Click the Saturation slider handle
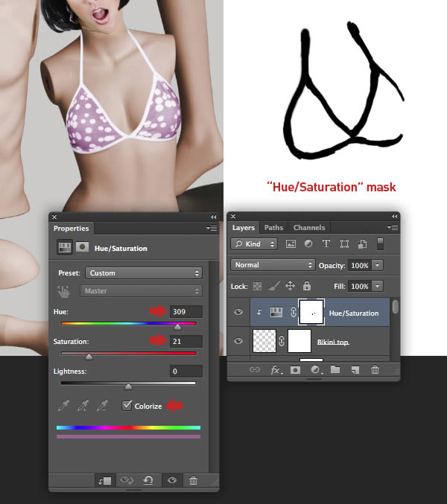The height and width of the screenshot is (504, 447). pyautogui.click(x=89, y=357)
